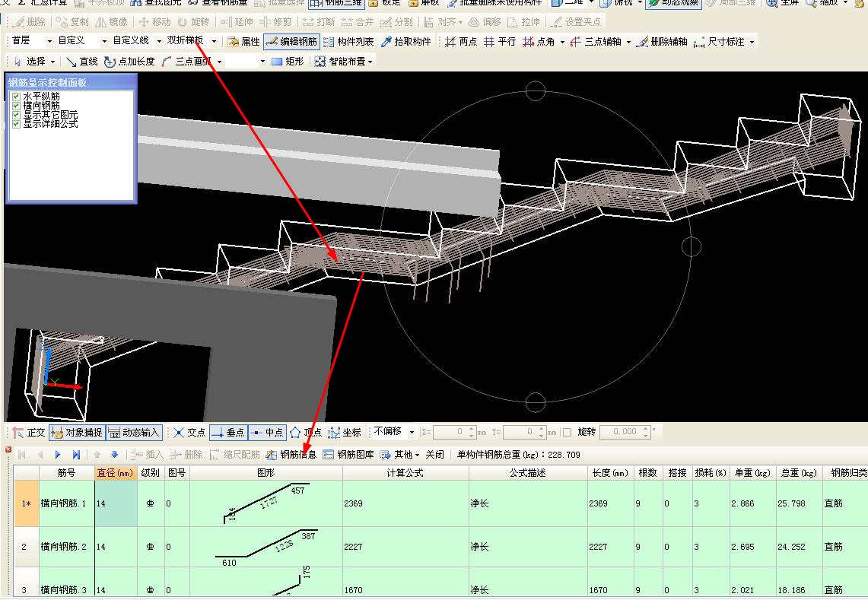Select the 拾取构件 eyedropper tool

tap(406, 42)
